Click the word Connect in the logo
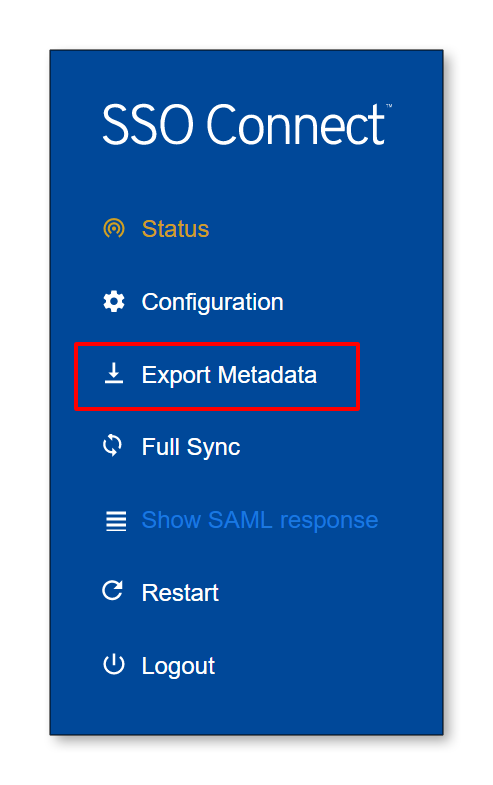 pos(295,124)
